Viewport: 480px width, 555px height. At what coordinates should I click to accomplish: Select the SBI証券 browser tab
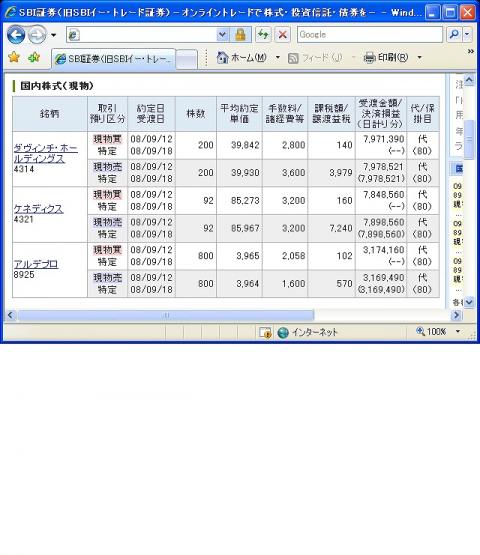[x=114, y=59]
